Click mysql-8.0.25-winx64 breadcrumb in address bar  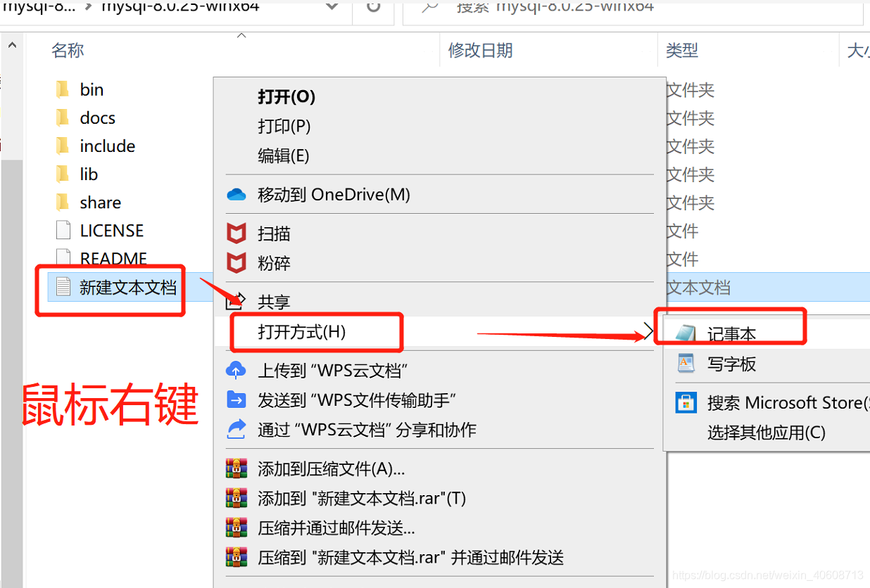coord(180,6)
